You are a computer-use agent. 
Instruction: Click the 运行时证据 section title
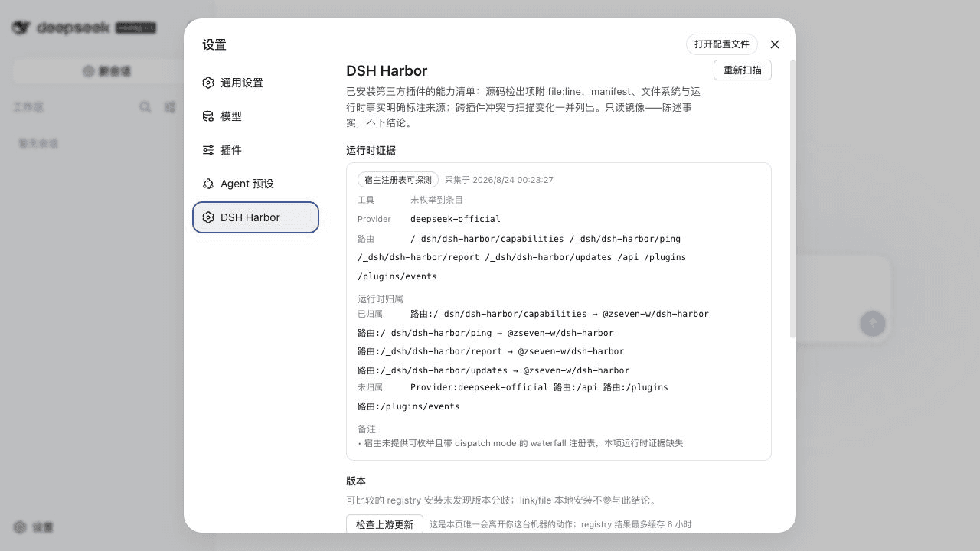pos(371,151)
